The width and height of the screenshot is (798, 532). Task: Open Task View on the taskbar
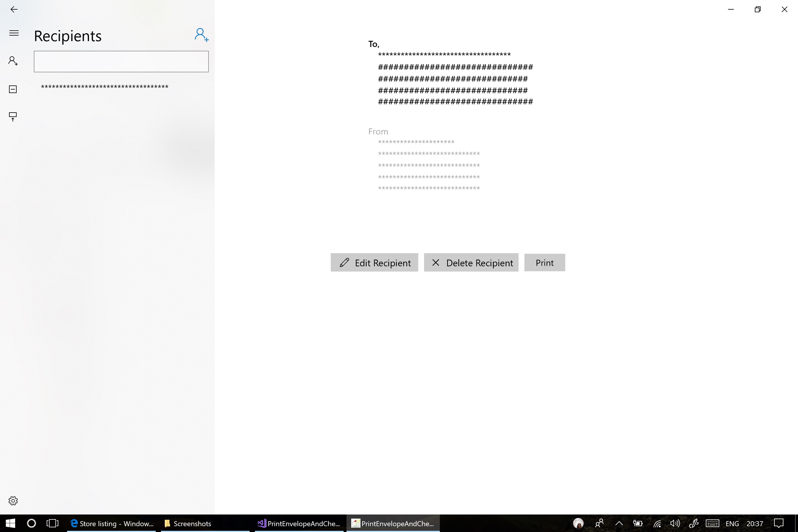(x=52, y=523)
